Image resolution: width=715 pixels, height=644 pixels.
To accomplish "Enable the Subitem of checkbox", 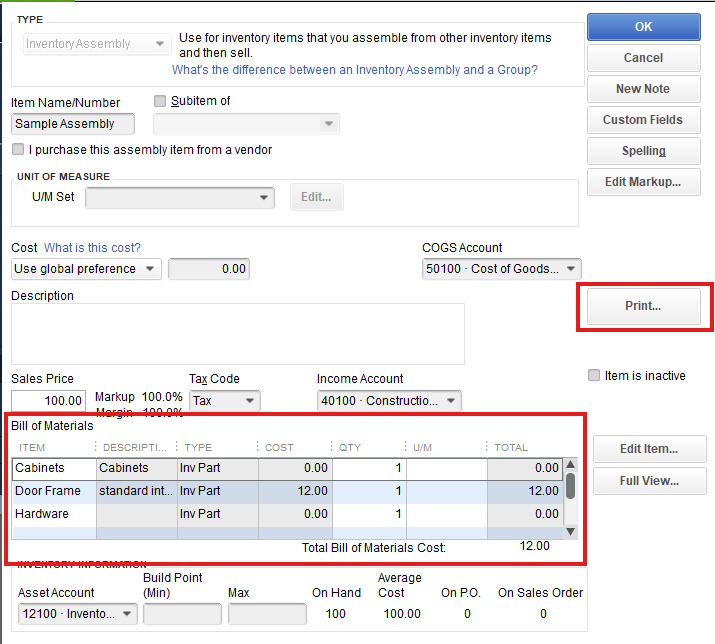I will [160, 101].
